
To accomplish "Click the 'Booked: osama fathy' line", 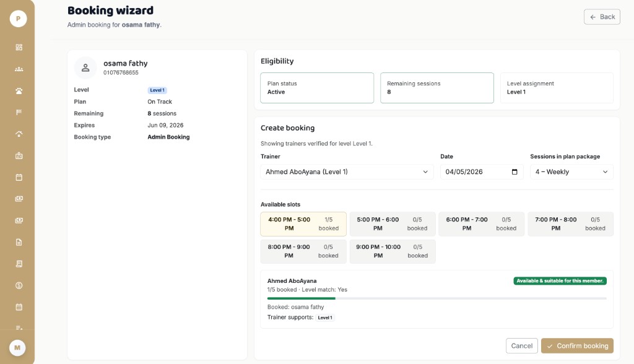I will click(x=295, y=307).
